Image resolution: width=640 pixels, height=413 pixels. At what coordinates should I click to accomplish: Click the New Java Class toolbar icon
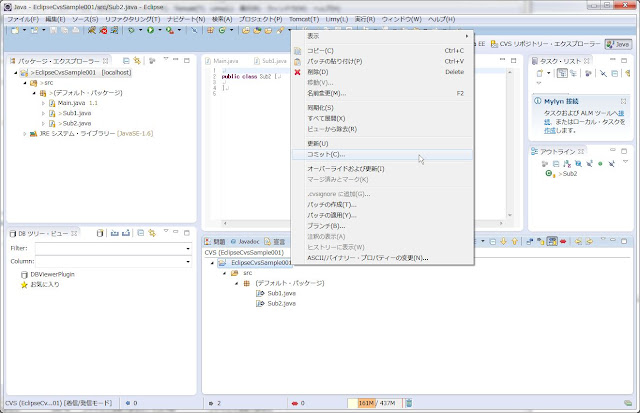pos(222,30)
